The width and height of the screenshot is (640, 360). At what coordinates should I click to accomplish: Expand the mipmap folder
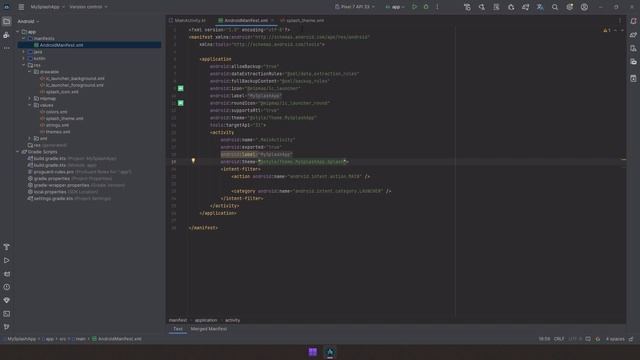[x=30, y=98]
